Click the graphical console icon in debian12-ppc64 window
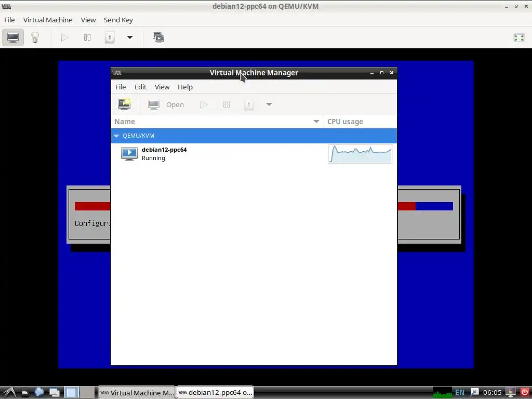The width and height of the screenshot is (532, 399). coord(13,37)
